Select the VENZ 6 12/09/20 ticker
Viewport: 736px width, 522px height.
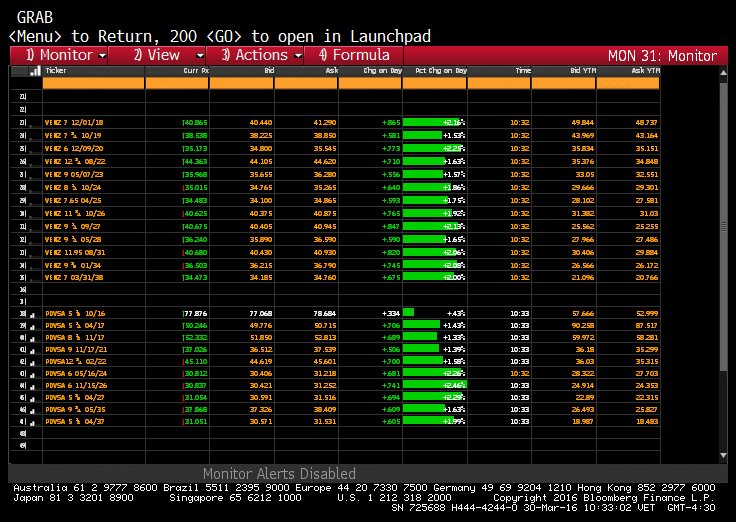pyautogui.click(x=74, y=148)
